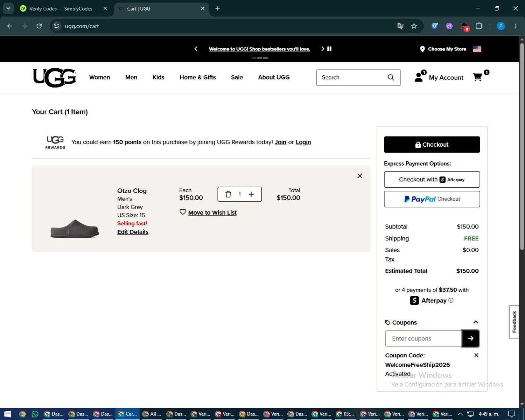The height and width of the screenshot is (420, 525).
Task: Click the red-badged extension icon
Action: [464, 27]
